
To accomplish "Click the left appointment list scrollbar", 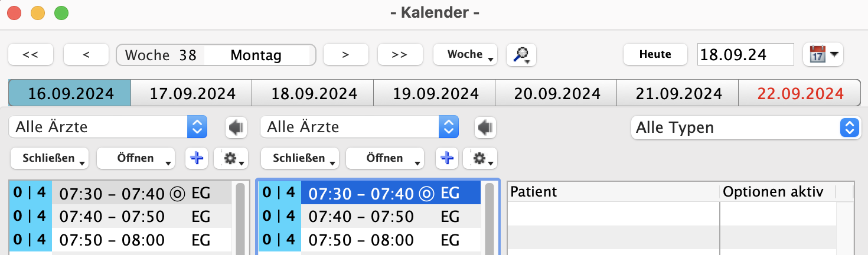I will (x=240, y=218).
